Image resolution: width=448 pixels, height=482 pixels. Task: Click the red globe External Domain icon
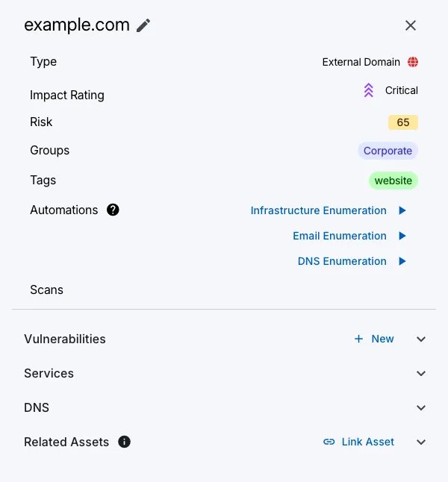coord(413,63)
